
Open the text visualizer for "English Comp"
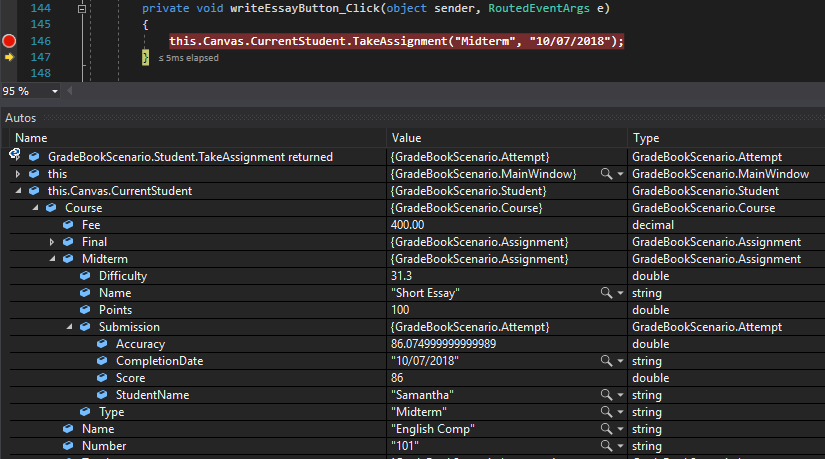click(606, 428)
